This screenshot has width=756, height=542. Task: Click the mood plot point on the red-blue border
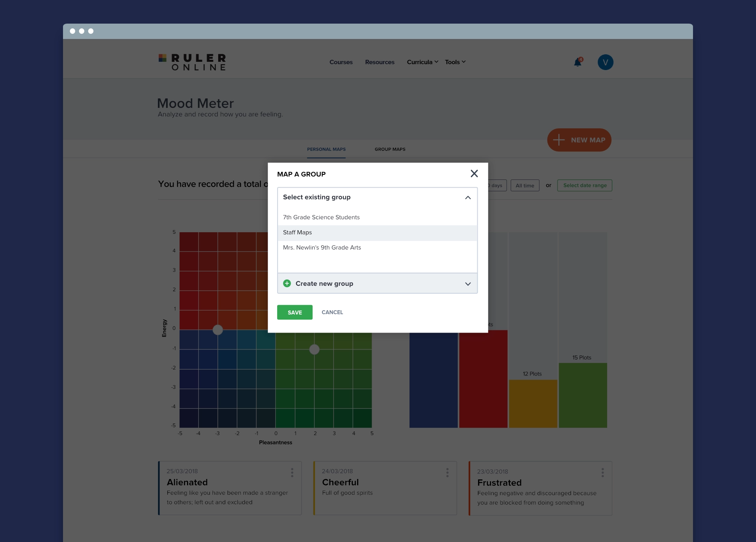pyautogui.click(x=218, y=329)
